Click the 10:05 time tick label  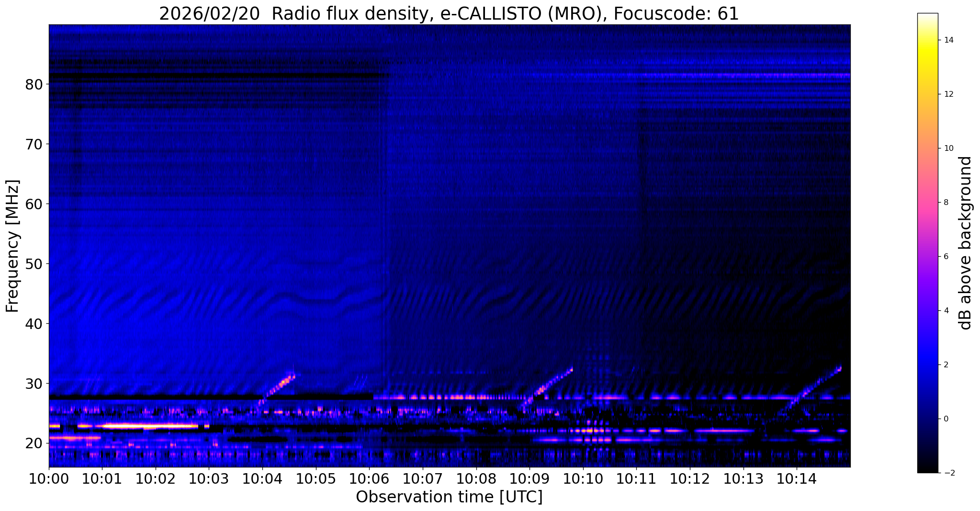pos(316,479)
